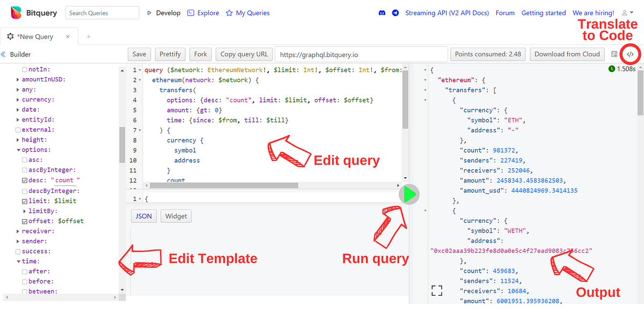Click the green clock response time icon
The width and height of the screenshot is (644, 314).
(x=612, y=69)
